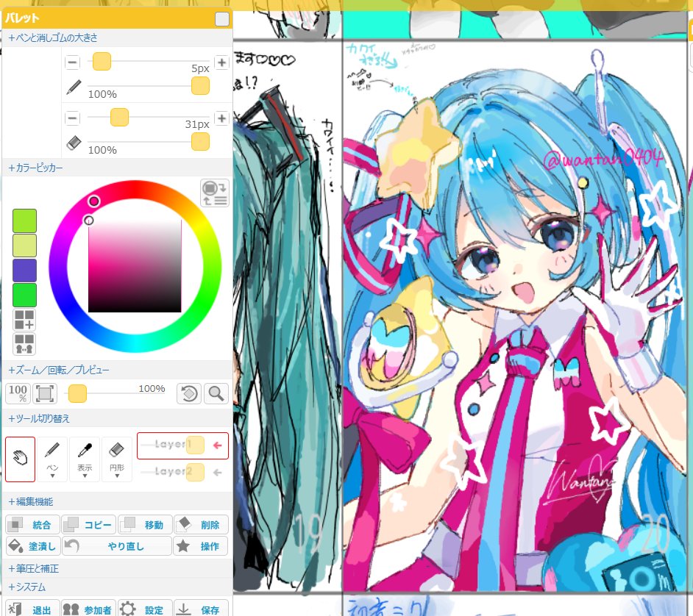The image size is (693, 616).
Task: Click the Layer1 opacity handle
Action: 196,445
